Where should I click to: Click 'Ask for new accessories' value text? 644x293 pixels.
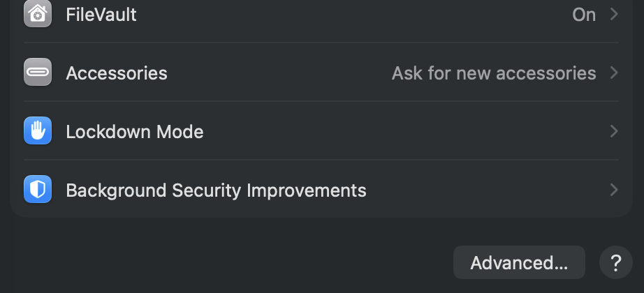(494, 73)
